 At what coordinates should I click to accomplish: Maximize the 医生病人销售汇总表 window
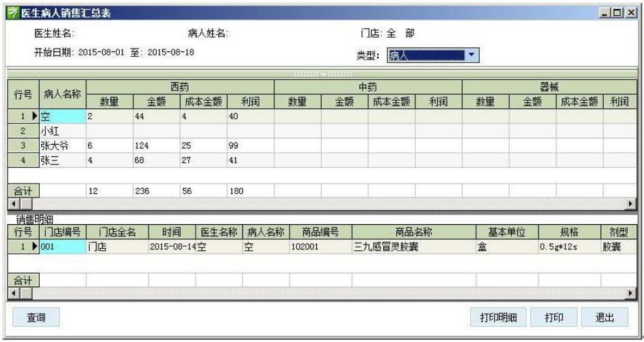coord(618,13)
